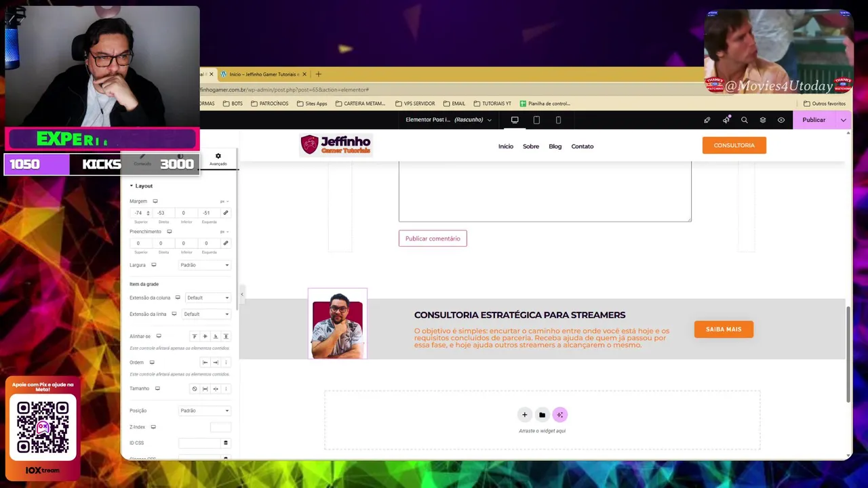Click the Ordem responsive device icon
The width and height of the screenshot is (868, 488).
tap(152, 363)
